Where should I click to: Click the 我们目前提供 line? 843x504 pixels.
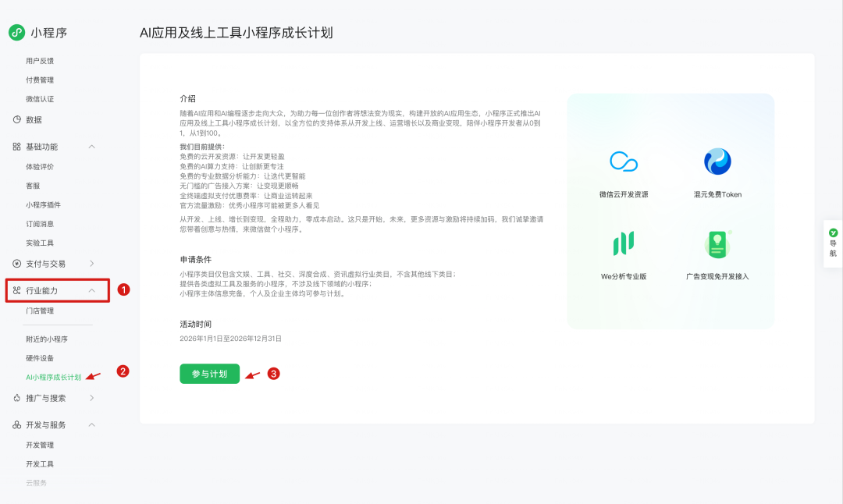tap(202, 147)
